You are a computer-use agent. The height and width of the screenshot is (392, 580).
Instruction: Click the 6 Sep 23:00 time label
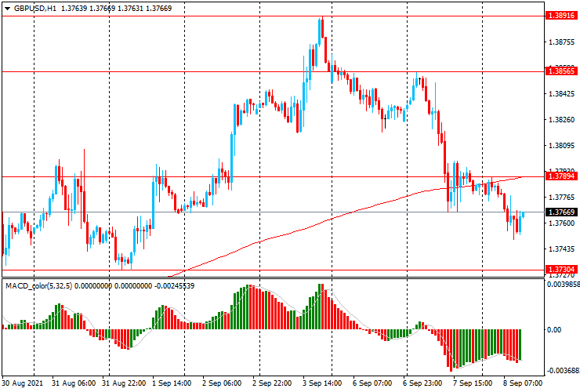click(x=422, y=383)
